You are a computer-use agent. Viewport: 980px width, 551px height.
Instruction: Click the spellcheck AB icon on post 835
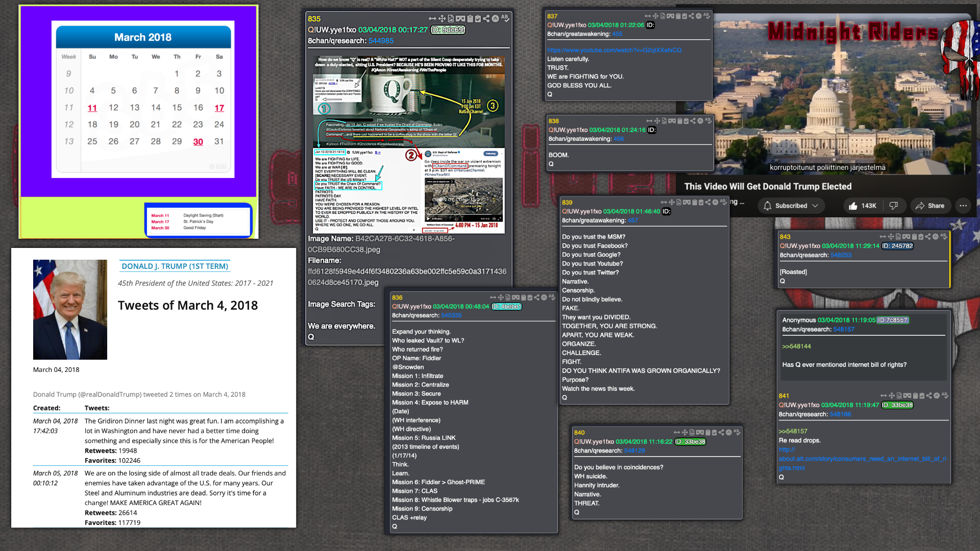pos(505,18)
